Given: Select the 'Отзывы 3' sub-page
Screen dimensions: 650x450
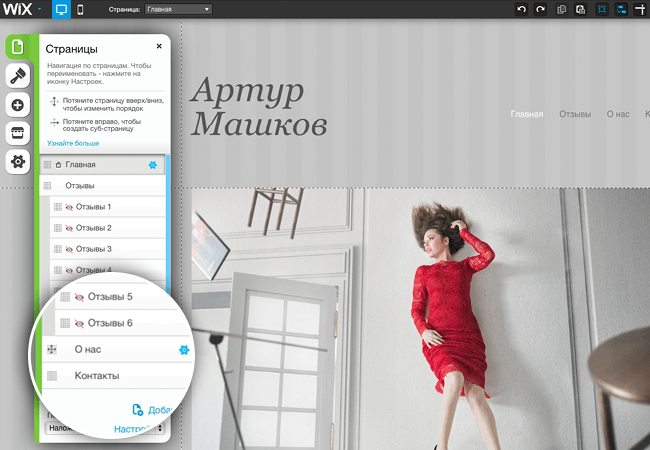Looking at the screenshot, I should [x=107, y=249].
